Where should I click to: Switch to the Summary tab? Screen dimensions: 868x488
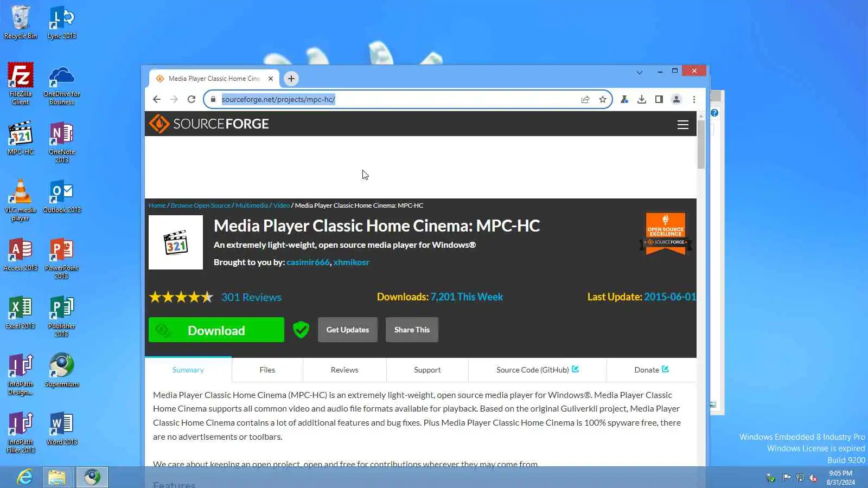click(188, 370)
